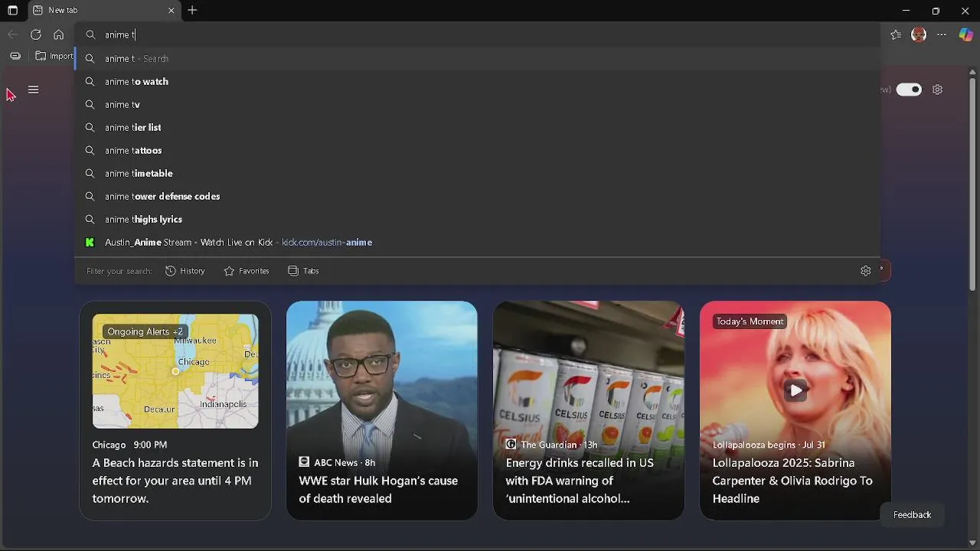Launch Copilot from the toolbar icon

pos(965,34)
